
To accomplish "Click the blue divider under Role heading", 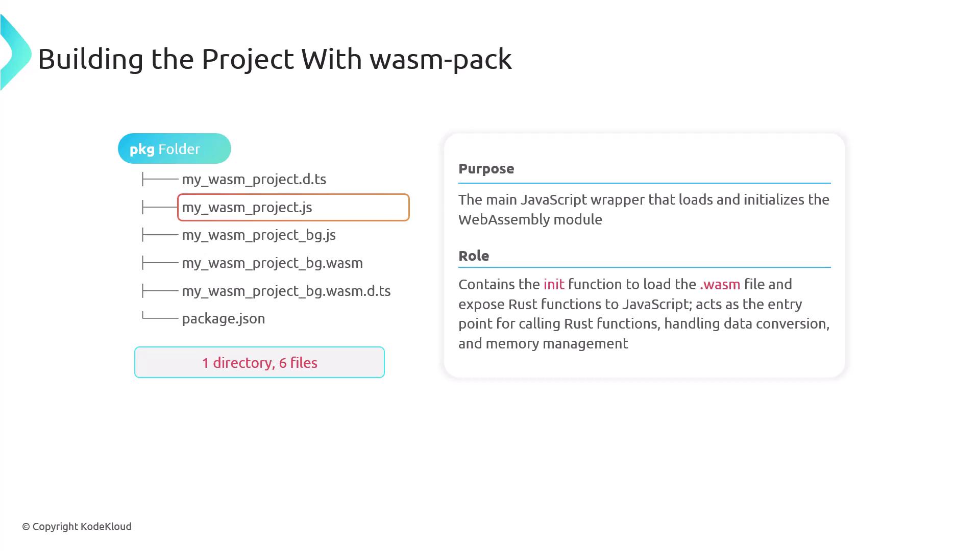I will 644,267.
